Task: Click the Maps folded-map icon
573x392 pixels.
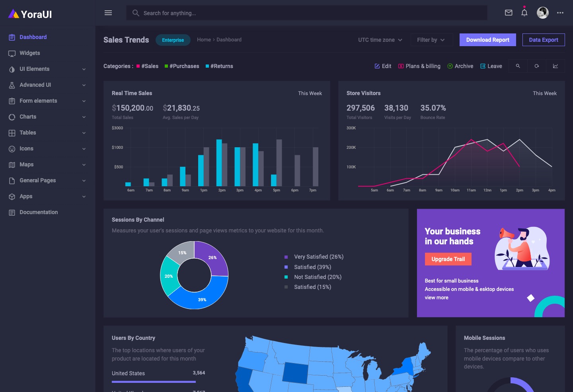Action: (12, 164)
